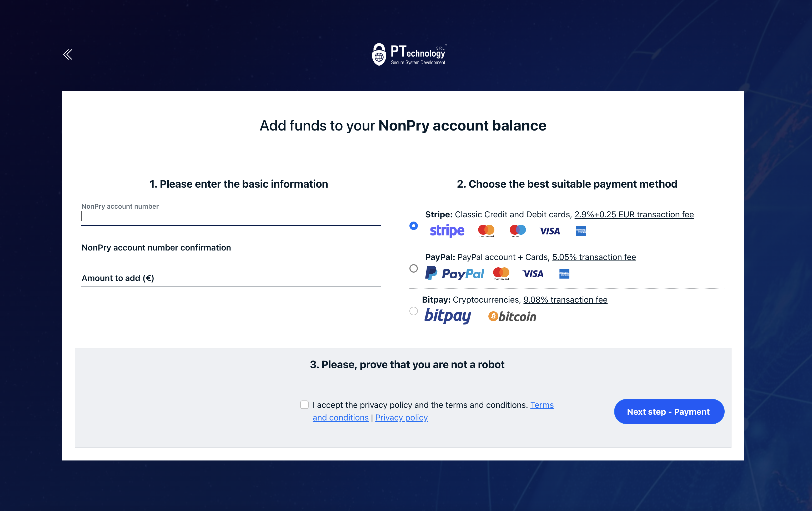Image resolution: width=812 pixels, height=511 pixels.
Task: Click the double-chevron back arrow icon
Action: point(68,54)
